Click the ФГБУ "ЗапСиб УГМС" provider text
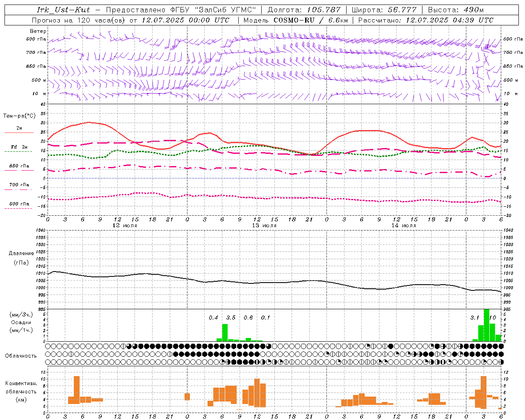This screenshot has width=525, height=420. coord(213,10)
